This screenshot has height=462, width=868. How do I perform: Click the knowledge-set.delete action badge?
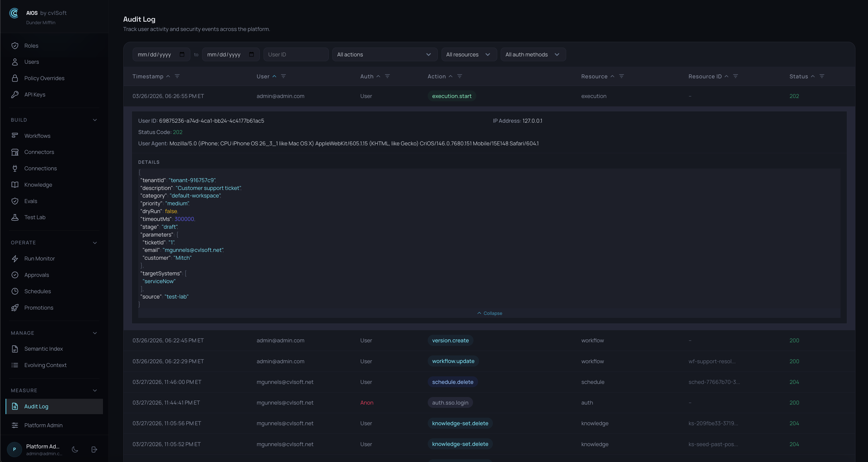pos(460,423)
